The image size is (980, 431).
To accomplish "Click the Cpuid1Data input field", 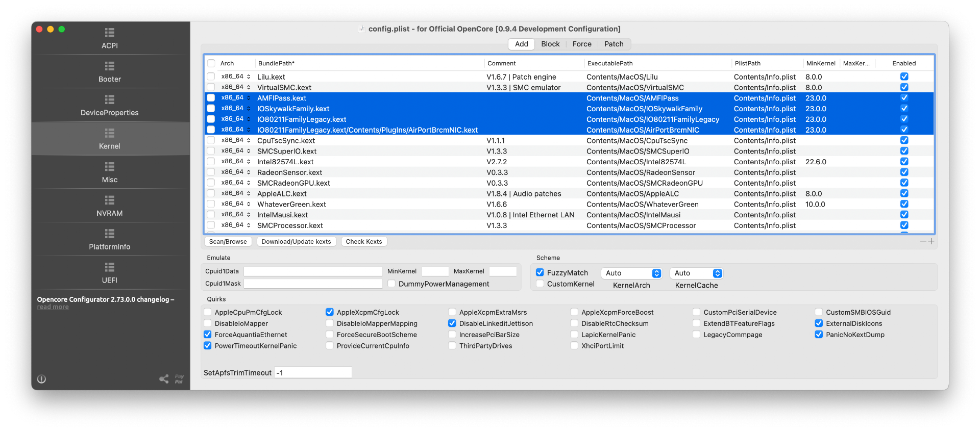I will pyautogui.click(x=313, y=271).
